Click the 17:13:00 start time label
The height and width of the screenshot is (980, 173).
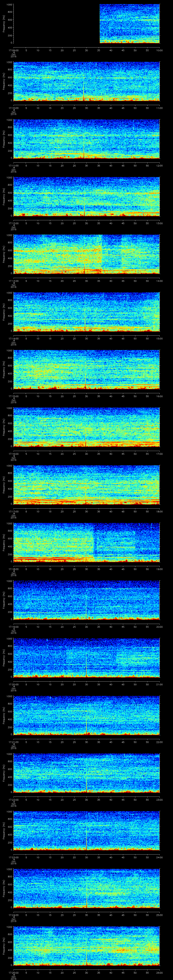pyautogui.click(x=14, y=281)
